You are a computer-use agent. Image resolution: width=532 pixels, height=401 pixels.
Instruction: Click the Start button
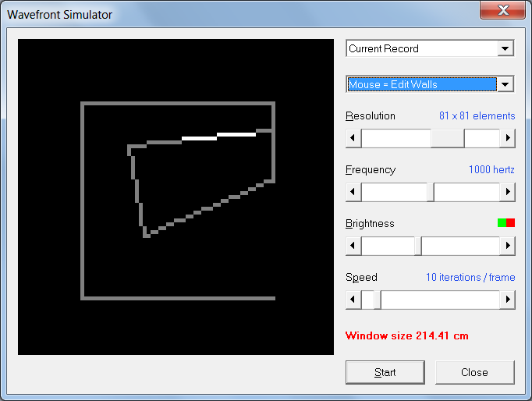pyautogui.click(x=385, y=372)
